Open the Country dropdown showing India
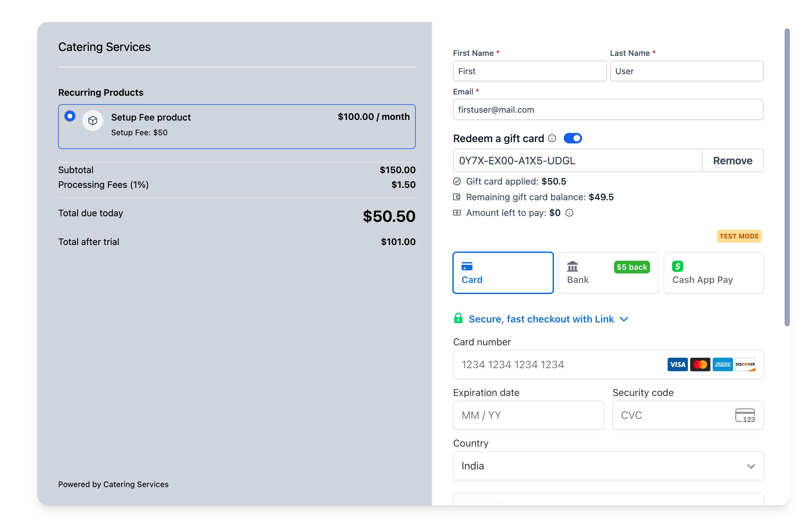The image size is (812, 524). point(608,466)
